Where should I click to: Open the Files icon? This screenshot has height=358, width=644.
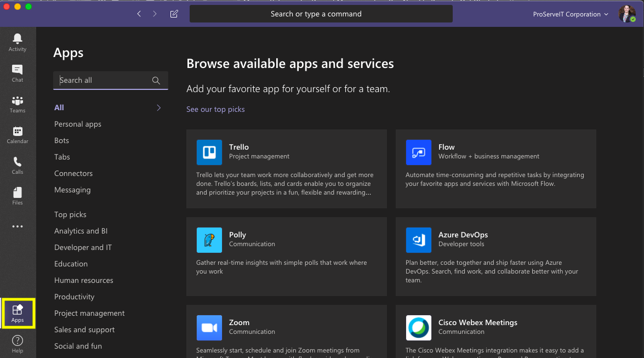(x=17, y=195)
